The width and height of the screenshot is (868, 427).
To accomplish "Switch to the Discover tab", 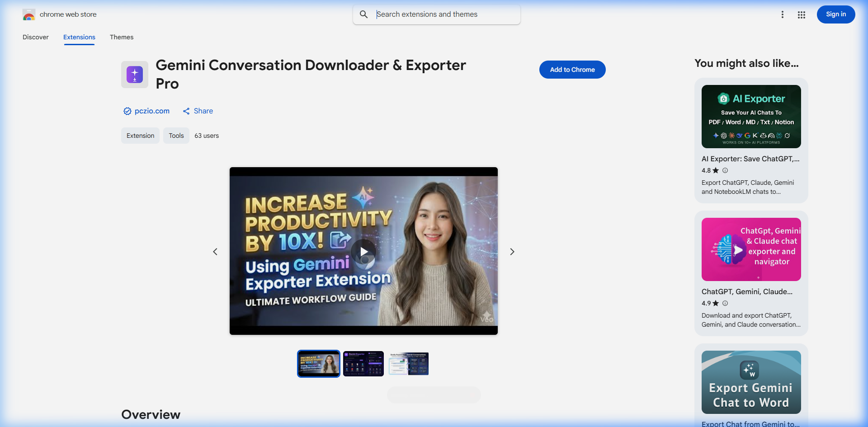I will (36, 37).
